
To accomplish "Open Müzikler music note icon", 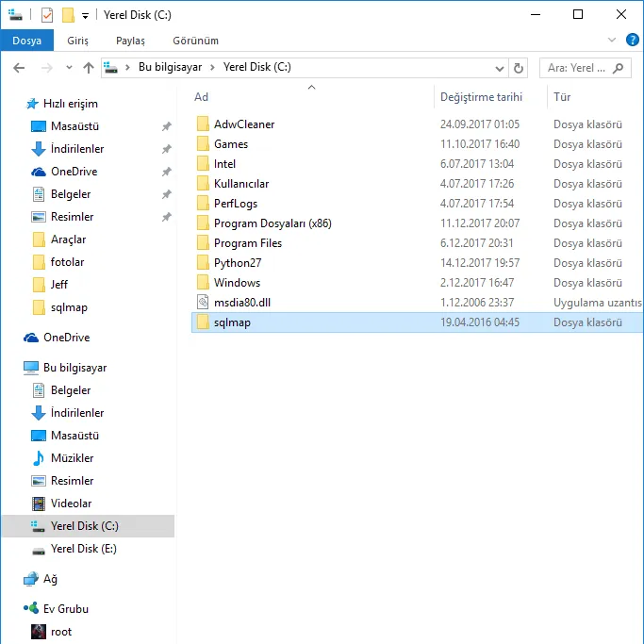I will [x=39, y=458].
